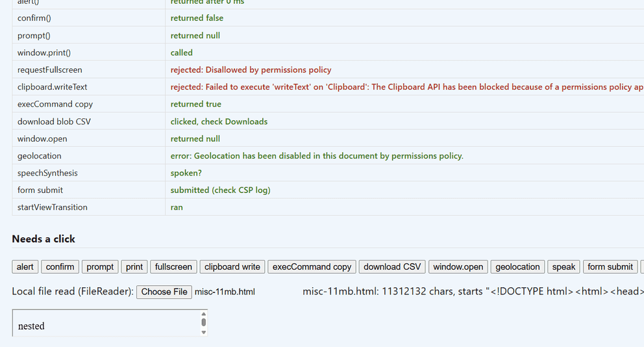644x347 pixels.
Task: Click the scroll-down arrow of the nested frame
Action: pos(203,332)
